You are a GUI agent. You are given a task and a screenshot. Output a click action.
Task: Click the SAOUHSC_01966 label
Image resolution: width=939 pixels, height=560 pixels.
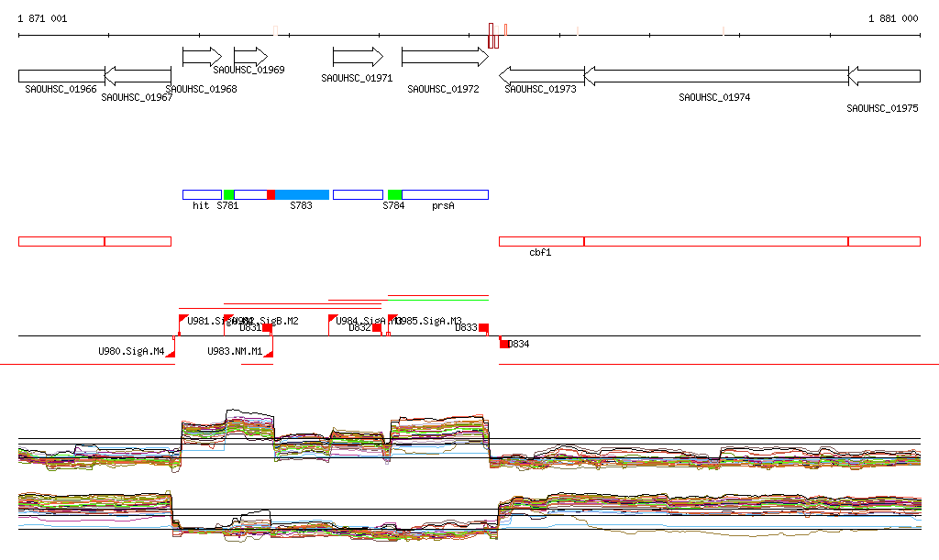click(61, 89)
